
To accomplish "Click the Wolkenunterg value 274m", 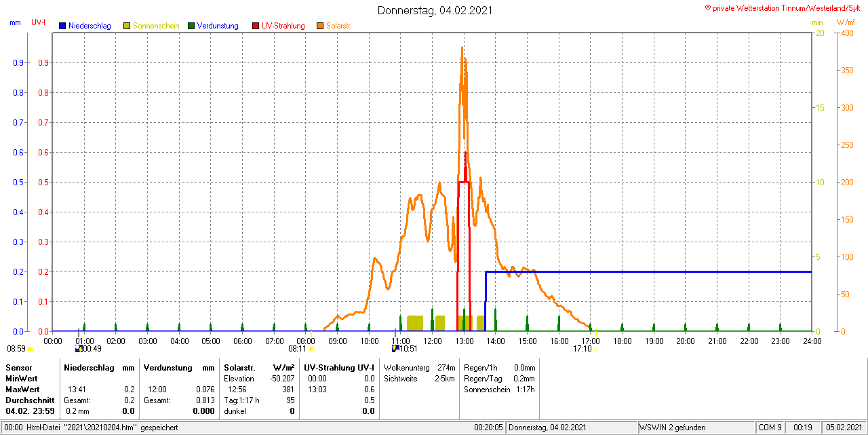I will pos(446,368).
